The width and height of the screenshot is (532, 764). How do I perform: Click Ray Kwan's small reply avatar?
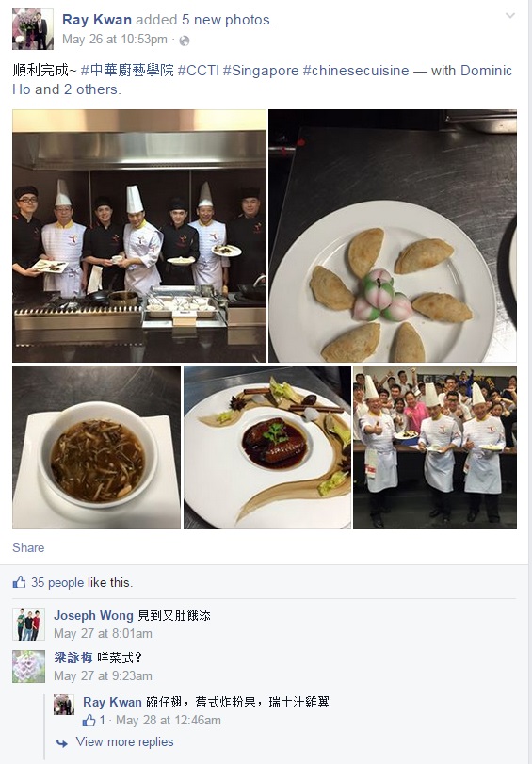(x=64, y=705)
